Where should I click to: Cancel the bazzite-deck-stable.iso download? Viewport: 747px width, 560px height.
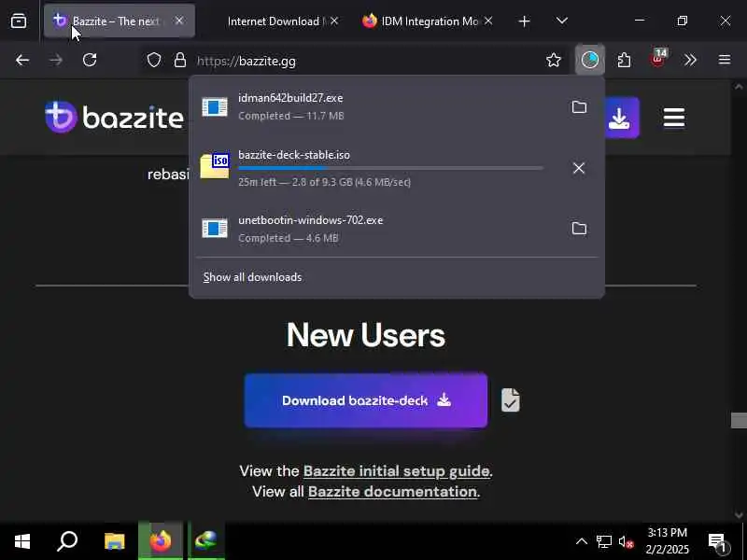579,168
